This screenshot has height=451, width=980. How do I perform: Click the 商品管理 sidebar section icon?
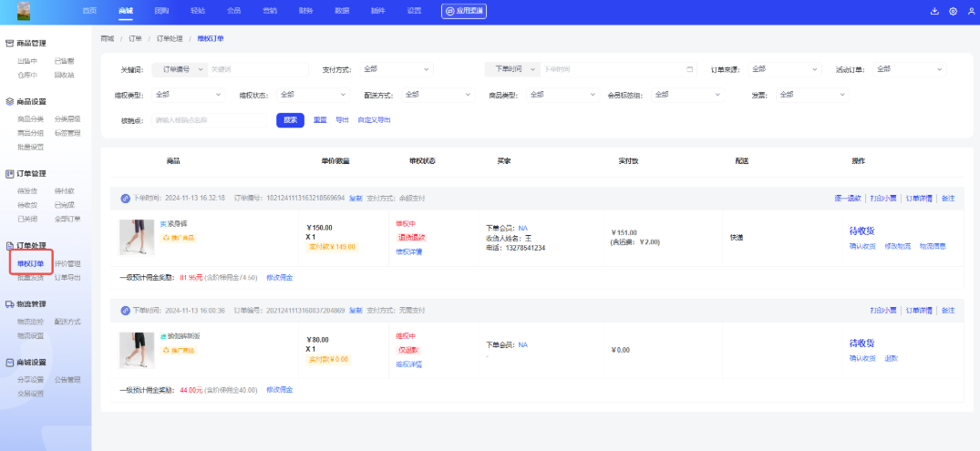9,43
